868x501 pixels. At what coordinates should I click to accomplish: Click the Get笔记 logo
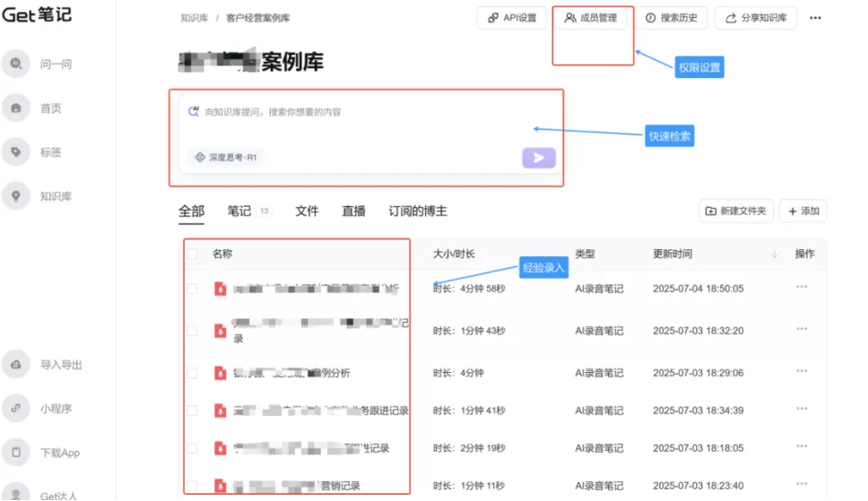(37, 13)
